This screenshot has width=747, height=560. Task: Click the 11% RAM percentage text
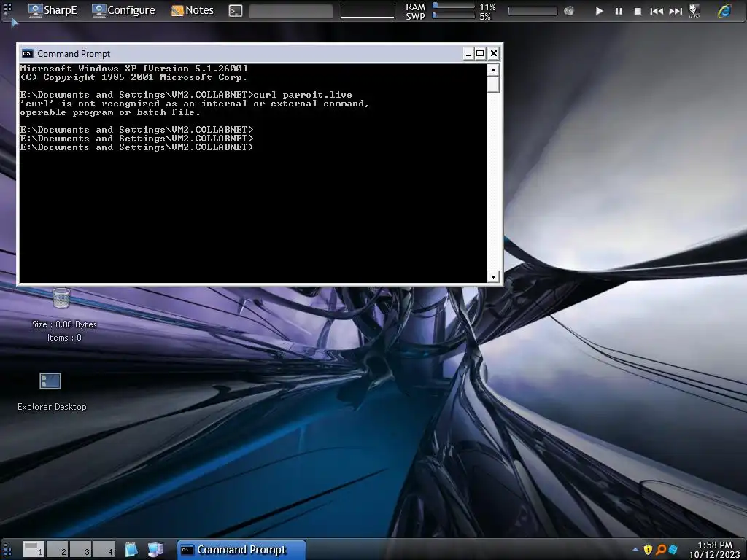pos(487,6)
